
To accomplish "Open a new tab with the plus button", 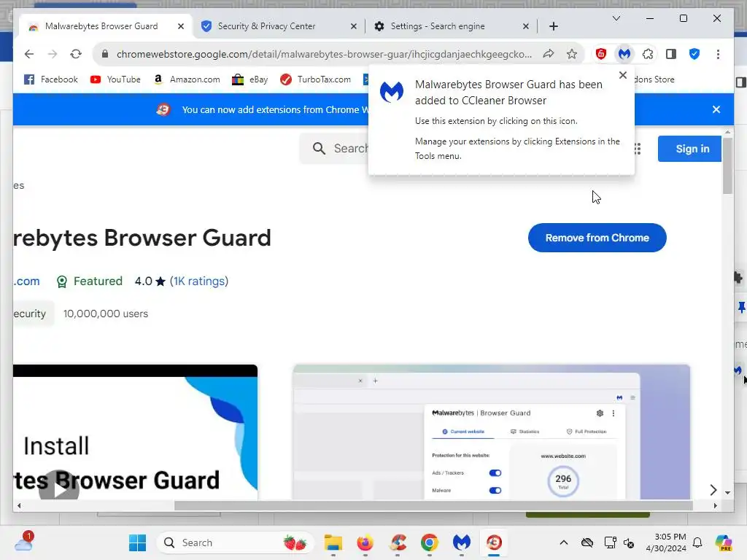I will click(553, 27).
